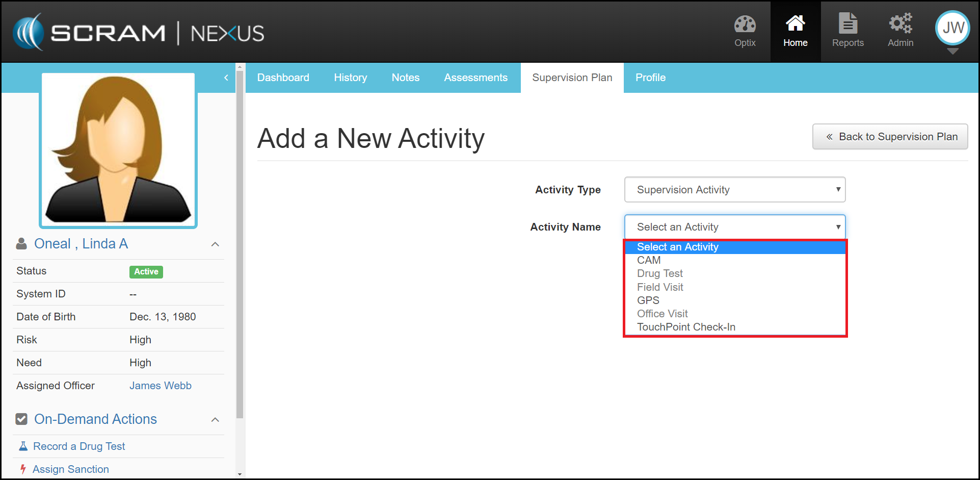The height and width of the screenshot is (480, 980).
Task: Open James Webb officer link
Action: [160, 386]
